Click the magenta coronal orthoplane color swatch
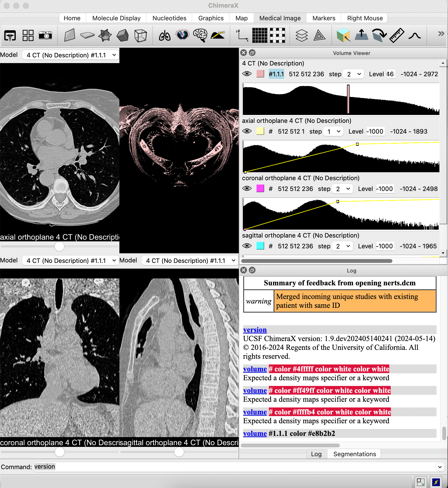 [260, 189]
